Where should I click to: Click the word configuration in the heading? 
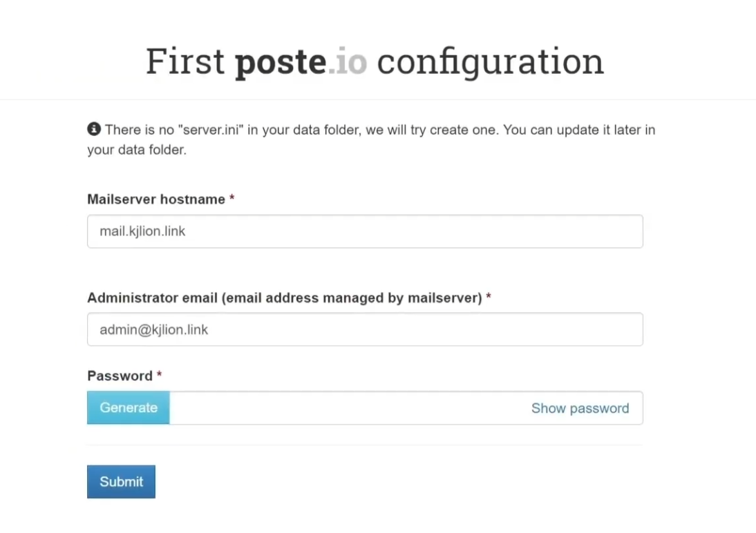490,61
